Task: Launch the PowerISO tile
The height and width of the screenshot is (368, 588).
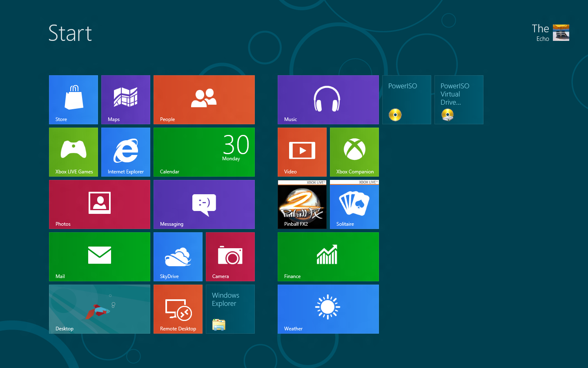Action: [x=407, y=100]
